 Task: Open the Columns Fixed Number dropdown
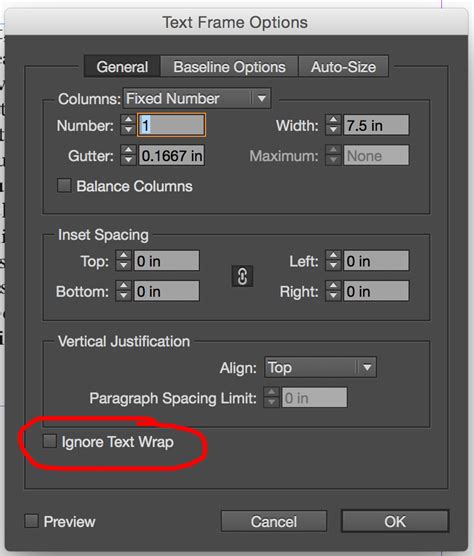pyautogui.click(x=197, y=98)
